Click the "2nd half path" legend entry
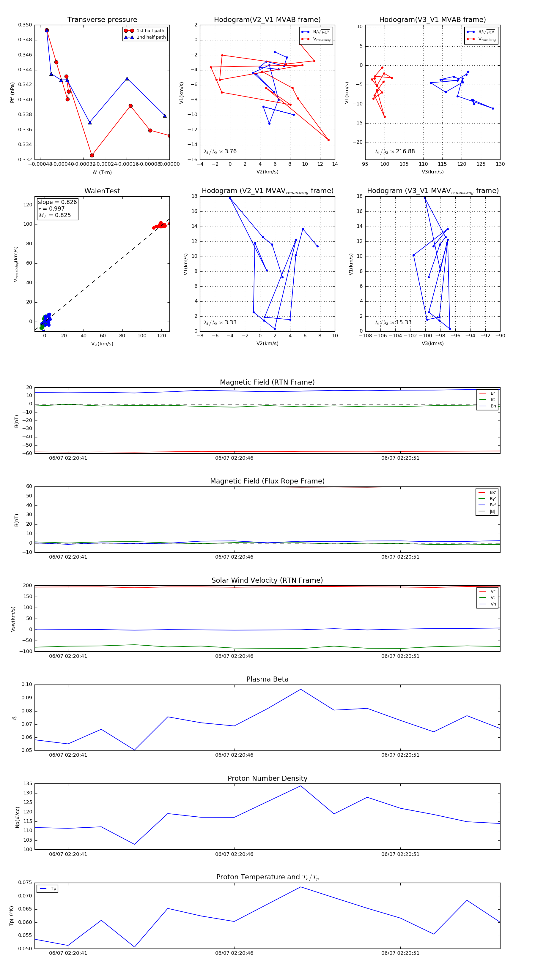This screenshot has height=980, width=535. tap(145, 37)
